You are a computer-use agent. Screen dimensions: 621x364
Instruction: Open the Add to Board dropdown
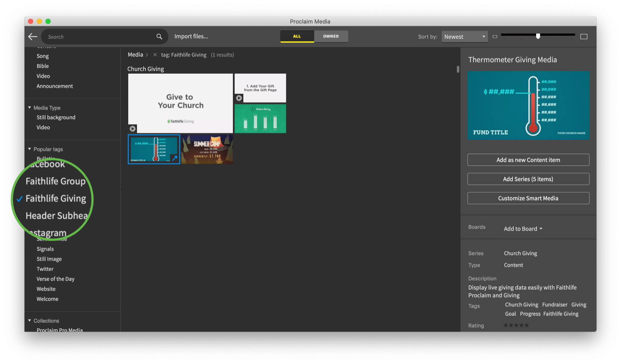click(523, 229)
